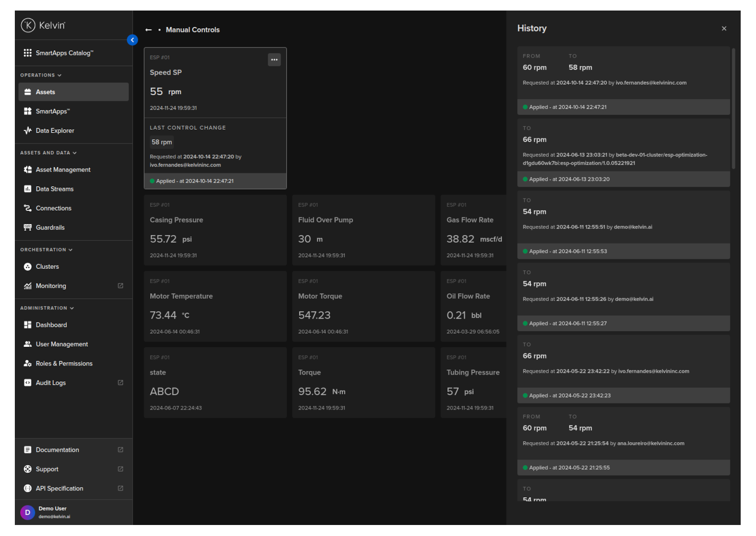Collapse the Operations section
The image size is (756, 536).
coord(59,75)
